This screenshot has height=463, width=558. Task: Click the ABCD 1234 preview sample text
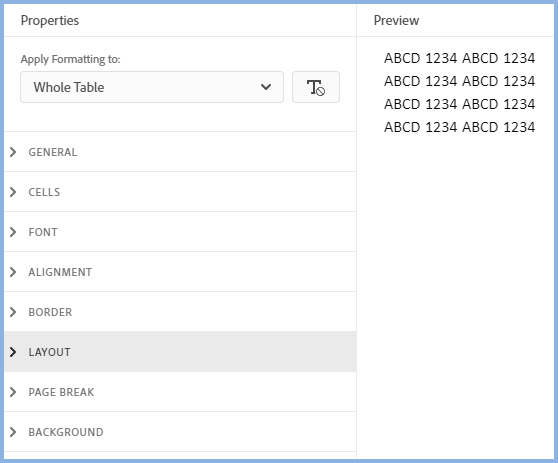click(x=459, y=93)
